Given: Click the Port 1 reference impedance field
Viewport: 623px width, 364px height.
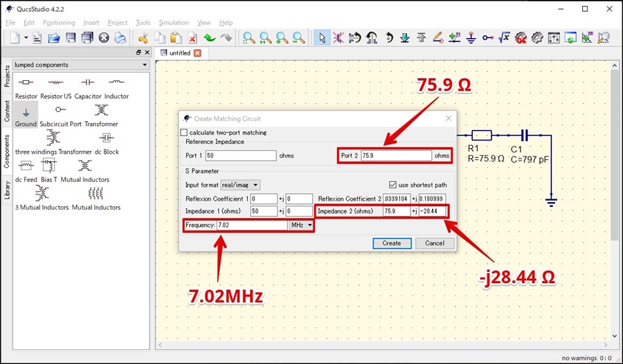Looking at the screenshot, I should click(241, 156).
